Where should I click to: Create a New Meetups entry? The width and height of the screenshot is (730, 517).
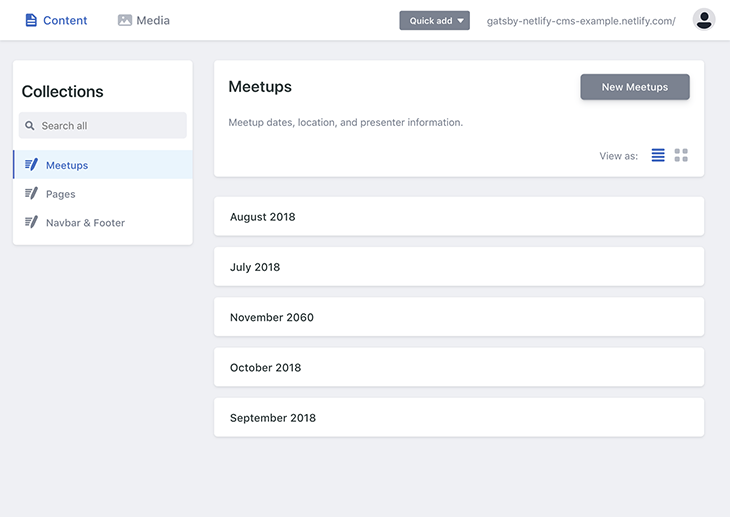(x=635, y=87)
